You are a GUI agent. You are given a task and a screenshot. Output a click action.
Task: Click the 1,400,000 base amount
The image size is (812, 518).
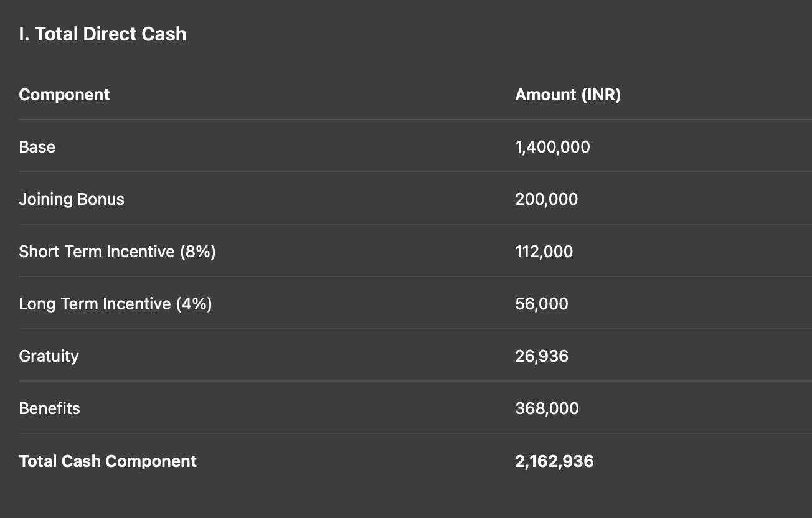[552, 147]
